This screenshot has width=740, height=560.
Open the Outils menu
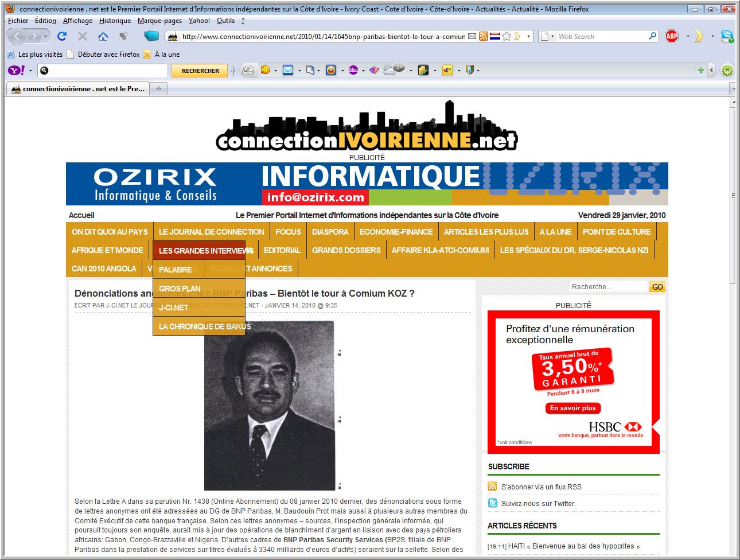[225, 21]
